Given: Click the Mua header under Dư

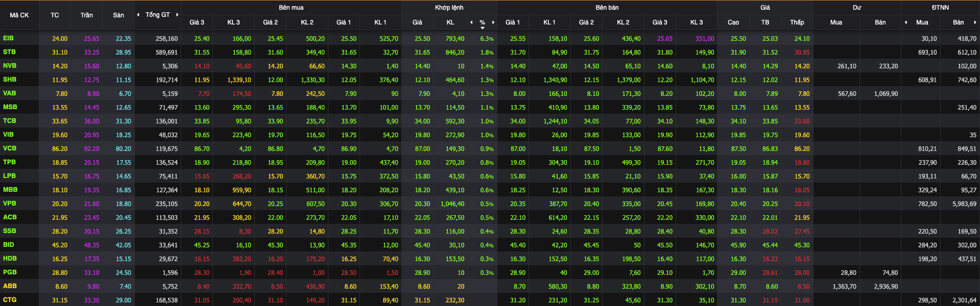Looking at the screenshot, I should pos(836,22).
